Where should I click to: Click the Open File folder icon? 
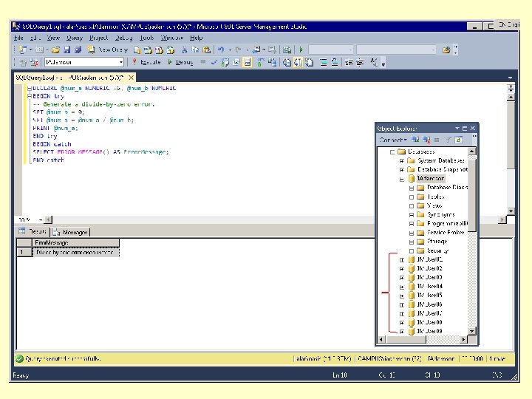click(x=55, y=50)
